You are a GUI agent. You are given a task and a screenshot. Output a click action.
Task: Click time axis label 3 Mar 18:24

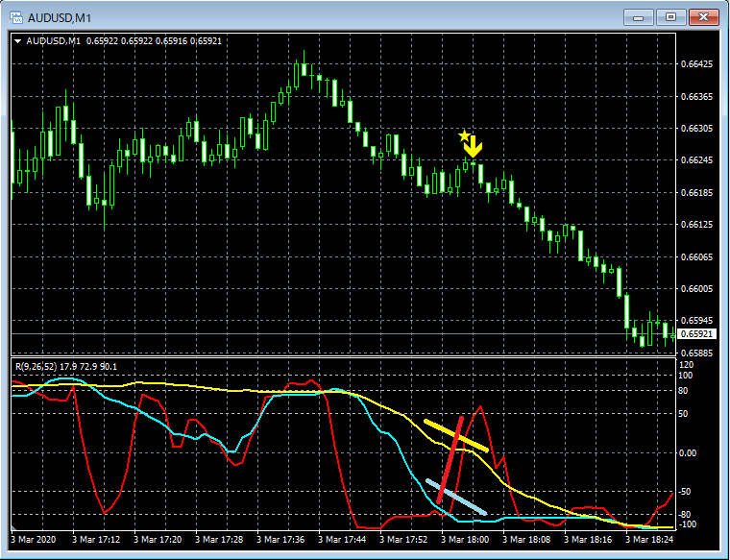[x=649, y=540]
